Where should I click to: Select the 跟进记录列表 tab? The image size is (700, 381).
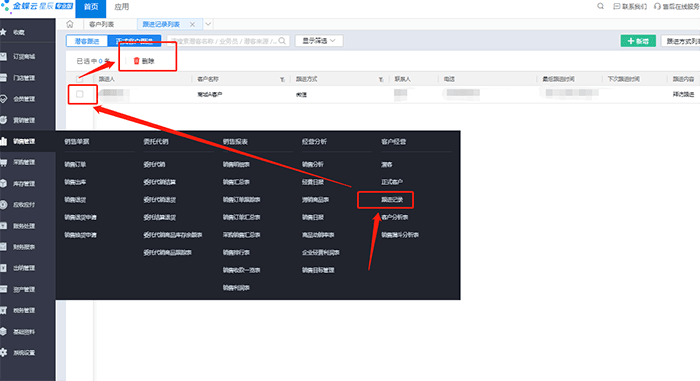tap(161, 24)
